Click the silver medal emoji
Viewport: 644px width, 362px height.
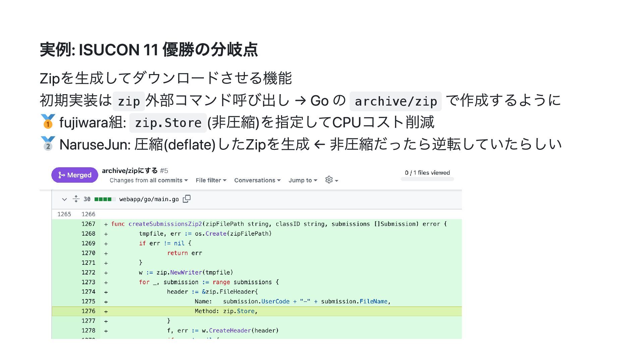pos(48,144)
